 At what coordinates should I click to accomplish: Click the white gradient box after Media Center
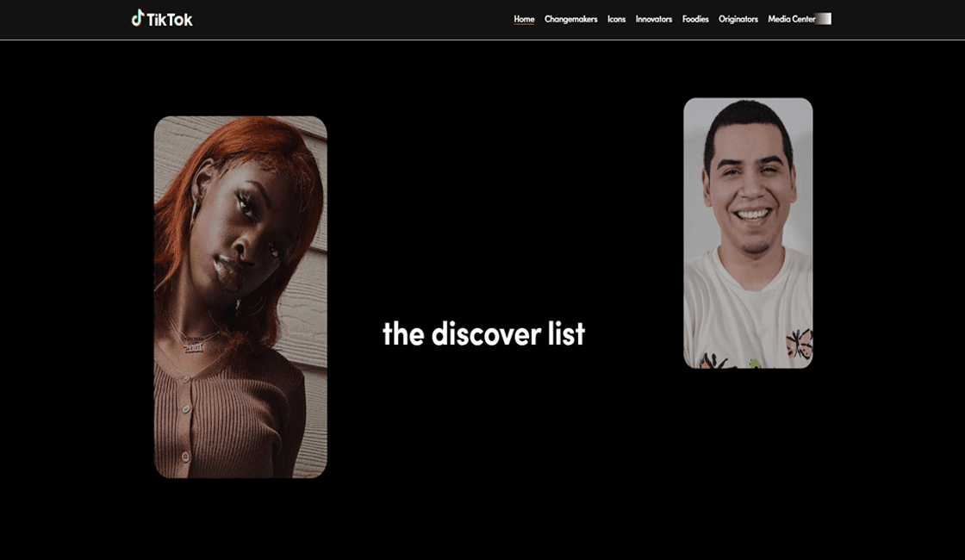824,19
